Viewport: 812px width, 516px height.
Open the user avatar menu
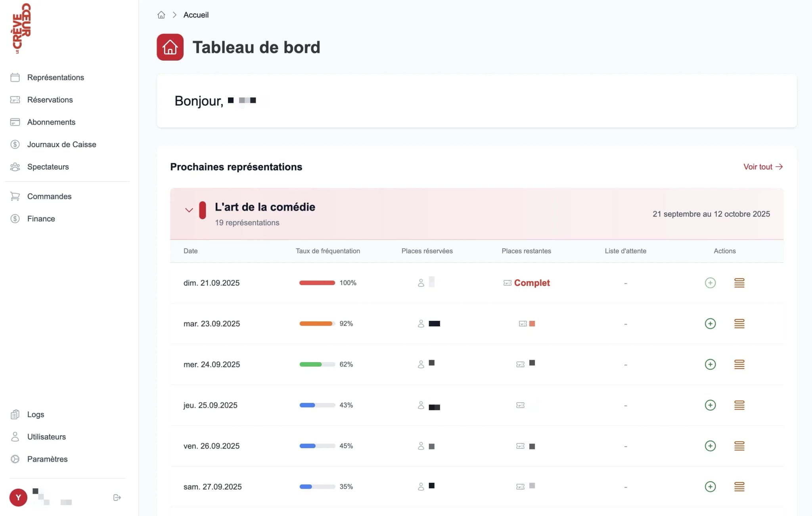(x=18, y=497)
